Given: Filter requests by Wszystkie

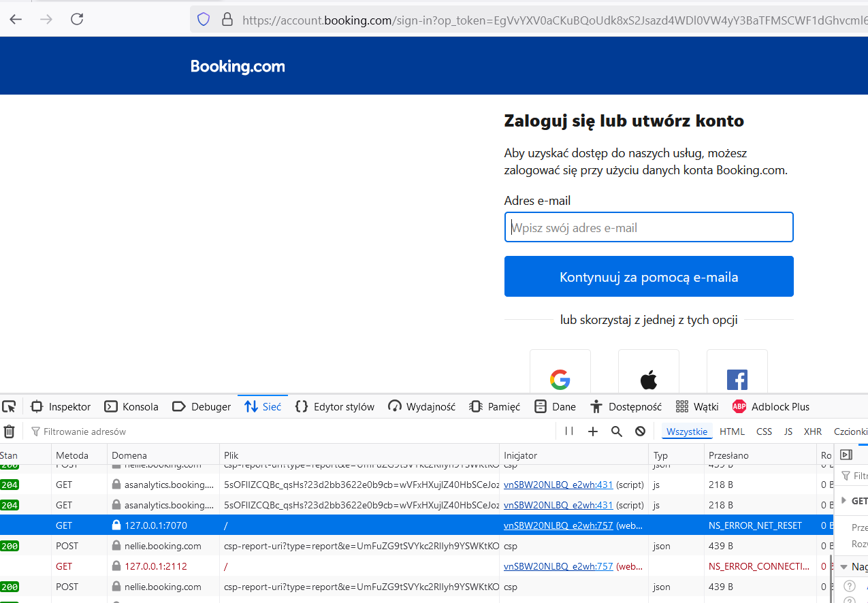Looking at the screenshot, I should click(x=687, y=431).
